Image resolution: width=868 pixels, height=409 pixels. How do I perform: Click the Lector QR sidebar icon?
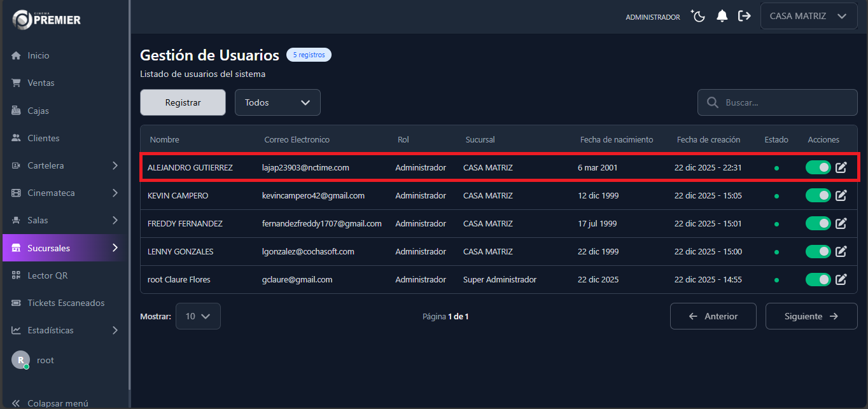tap(17, 275)
